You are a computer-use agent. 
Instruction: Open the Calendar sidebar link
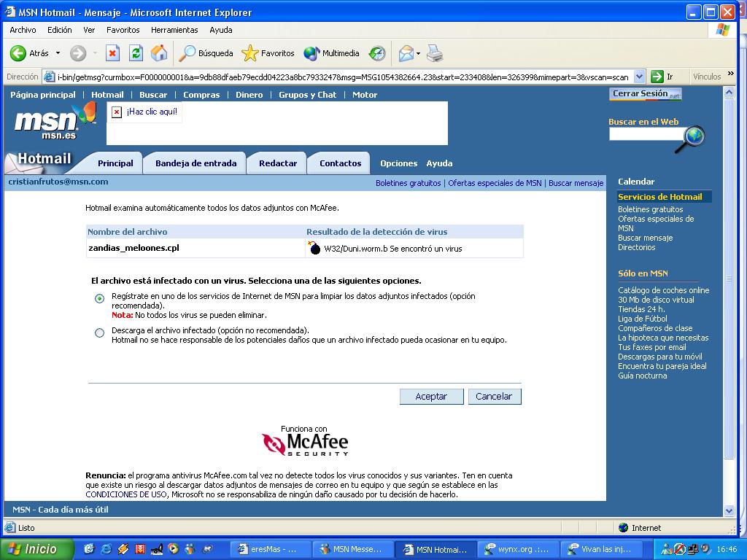tap(636, 182)
